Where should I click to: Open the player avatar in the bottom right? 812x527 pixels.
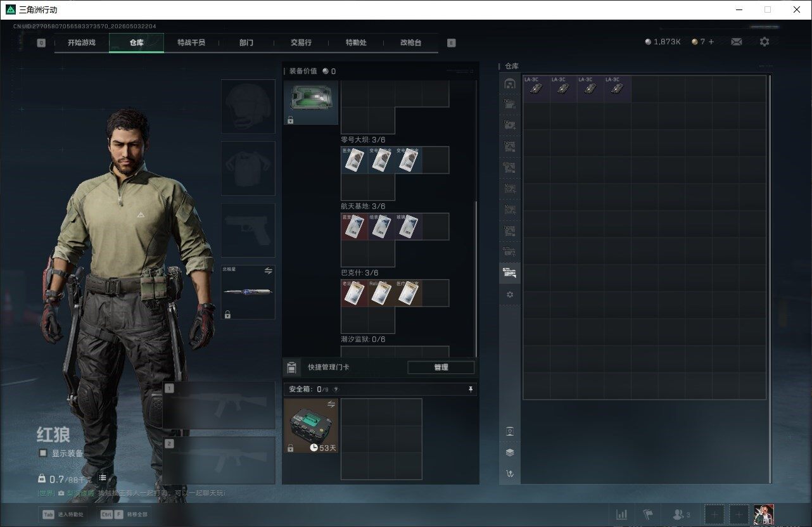point(764,514)
